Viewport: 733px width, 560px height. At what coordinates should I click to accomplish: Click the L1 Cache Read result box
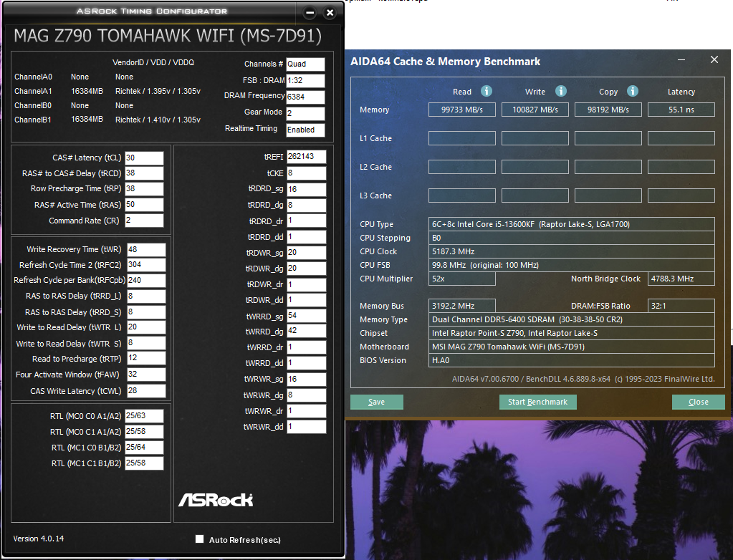click(x=462, y=138)
